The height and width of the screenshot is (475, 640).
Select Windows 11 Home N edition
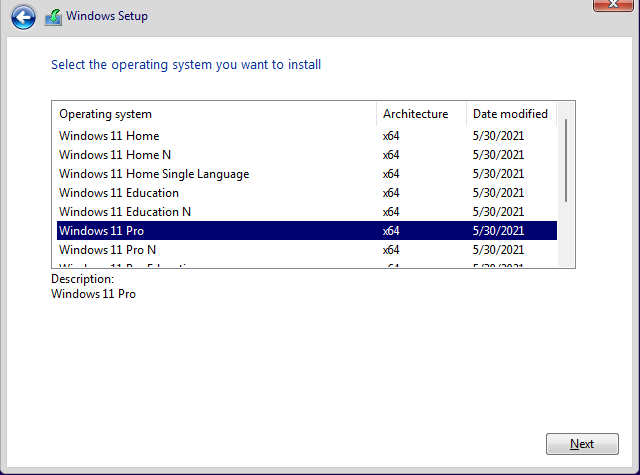pos(115,155)
